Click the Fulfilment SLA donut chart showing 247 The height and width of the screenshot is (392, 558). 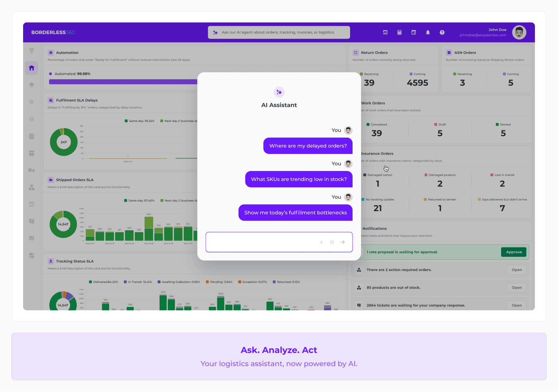[64, 142]
